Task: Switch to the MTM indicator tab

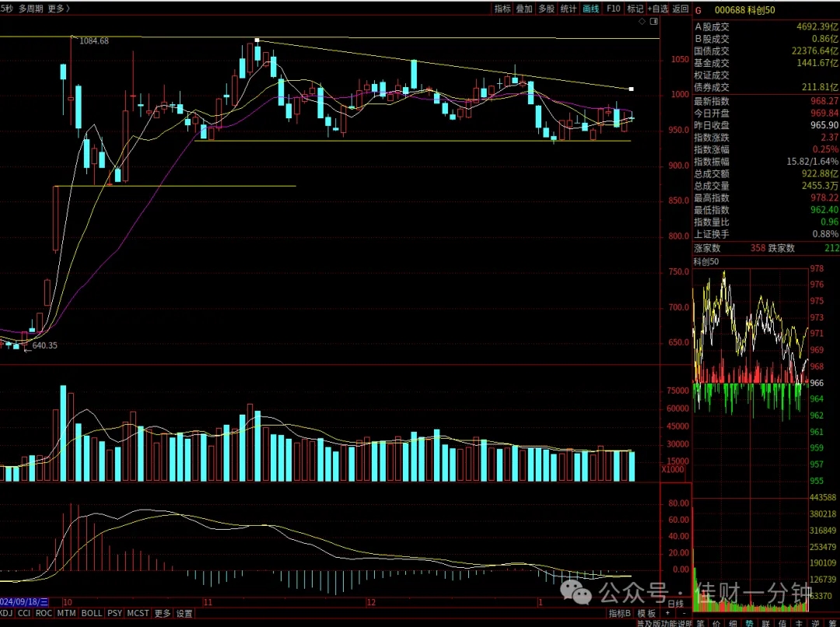Action: pos(66,613)
